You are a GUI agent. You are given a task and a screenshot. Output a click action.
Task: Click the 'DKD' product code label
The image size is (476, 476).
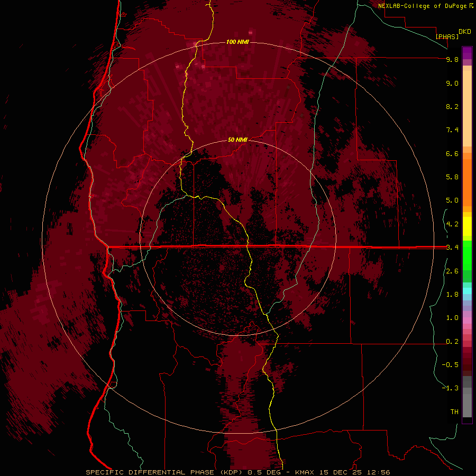click(464, 32)
